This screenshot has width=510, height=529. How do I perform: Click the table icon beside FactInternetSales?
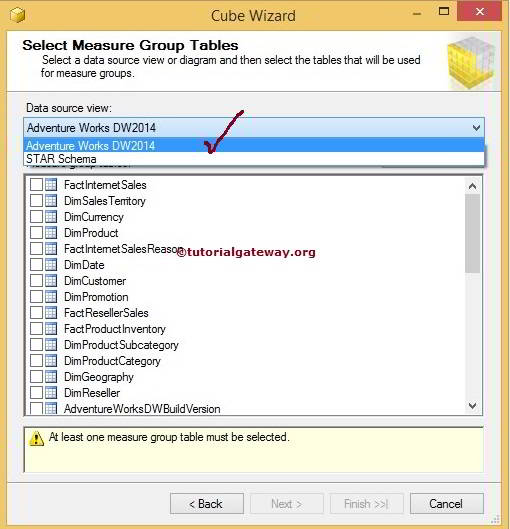tap(51, 185)
